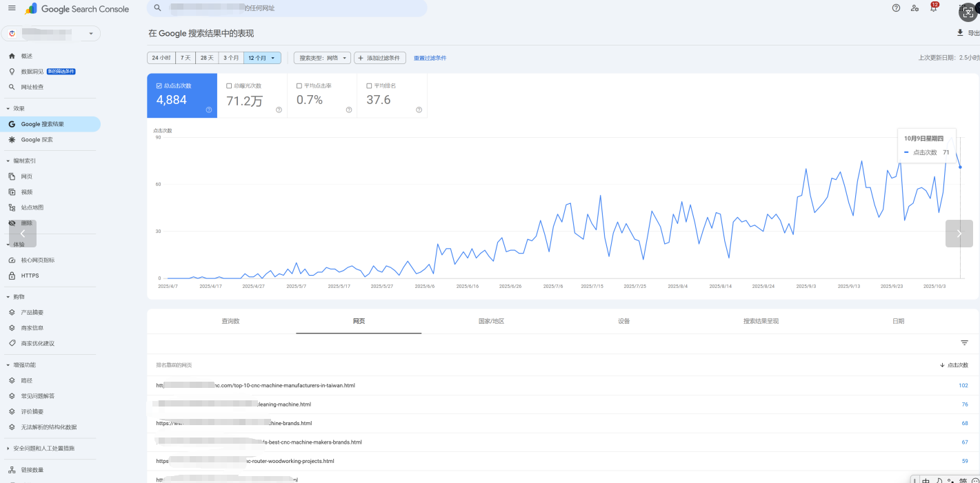Switch to the 查询数 tab

pyautogui.click(x=230, y=321)
